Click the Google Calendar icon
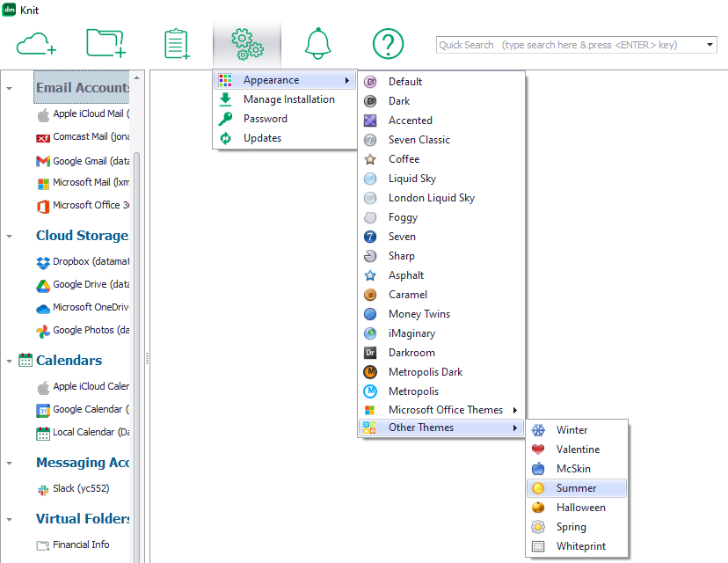The height and width of the screenshot is (563, 728). click(x=43, y=410)
